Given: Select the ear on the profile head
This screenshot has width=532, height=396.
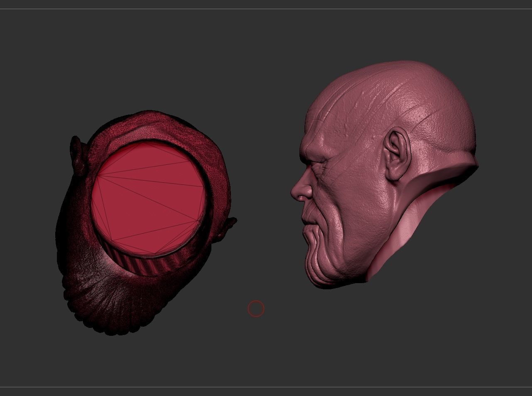Looking at the screenshot, I should [x=397, y=154].
